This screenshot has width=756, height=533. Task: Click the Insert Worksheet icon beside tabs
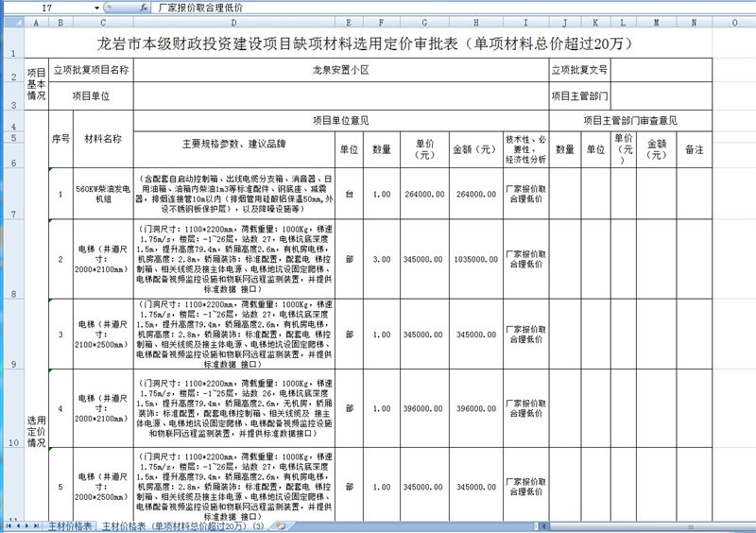coord(281,525)
